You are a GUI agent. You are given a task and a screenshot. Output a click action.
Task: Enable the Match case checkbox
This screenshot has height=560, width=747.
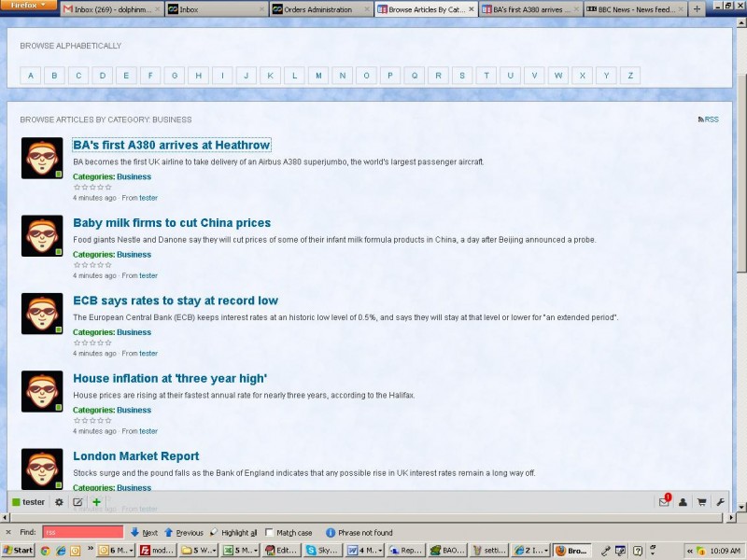[269, 532]
